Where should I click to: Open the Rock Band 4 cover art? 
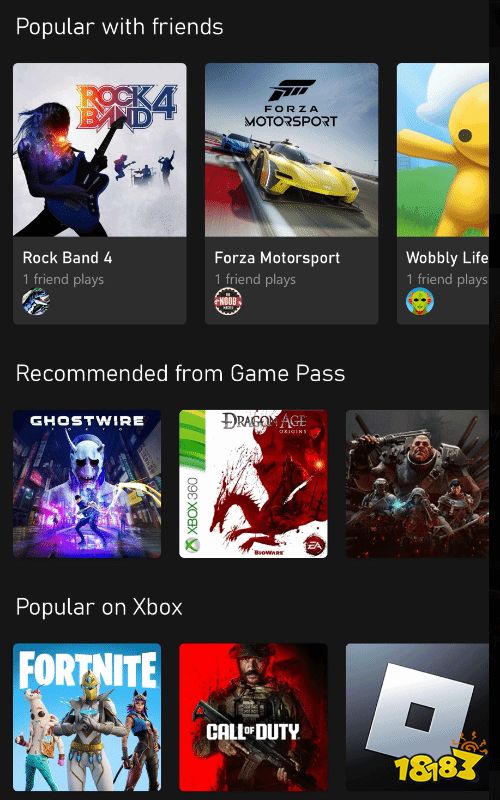point(99,150)
